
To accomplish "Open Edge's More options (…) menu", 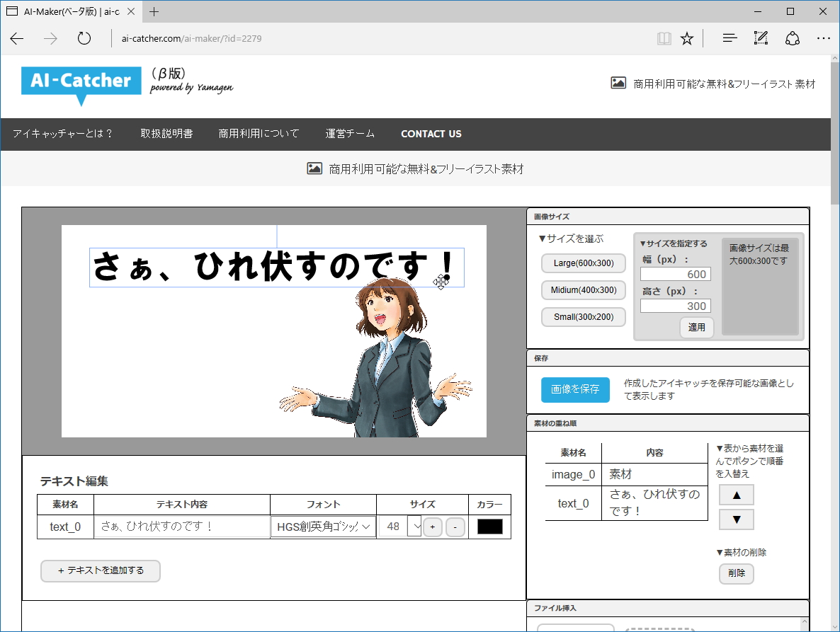I will point(824,38).
